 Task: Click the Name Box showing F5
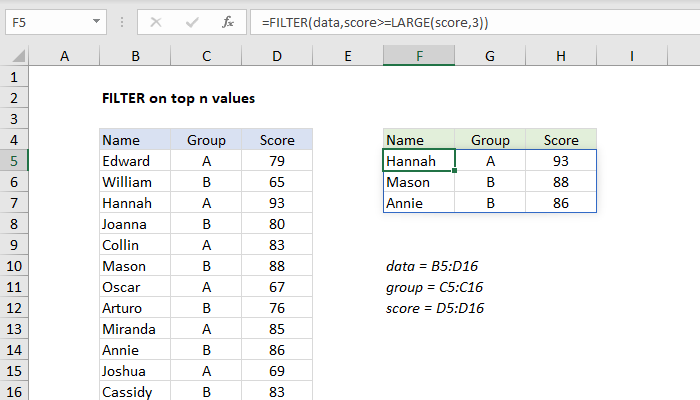click(56, 22)
